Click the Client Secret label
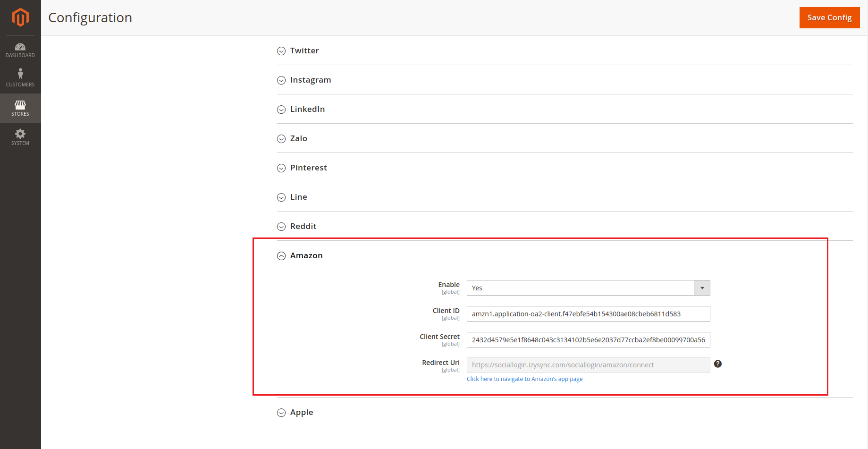Image resolution: width=868 pixels, height=449 pixels. pyautogui.click(x=439, y=337)
